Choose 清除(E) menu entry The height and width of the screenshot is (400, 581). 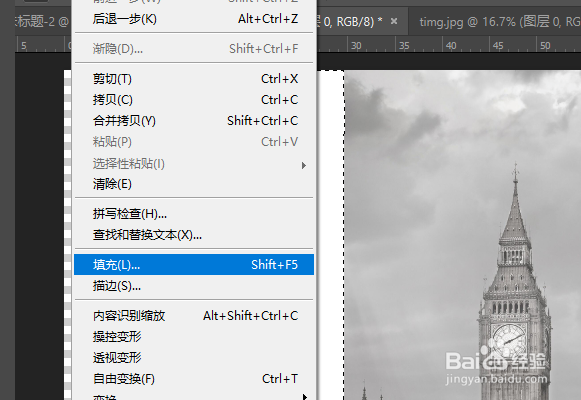coord(194,184)
